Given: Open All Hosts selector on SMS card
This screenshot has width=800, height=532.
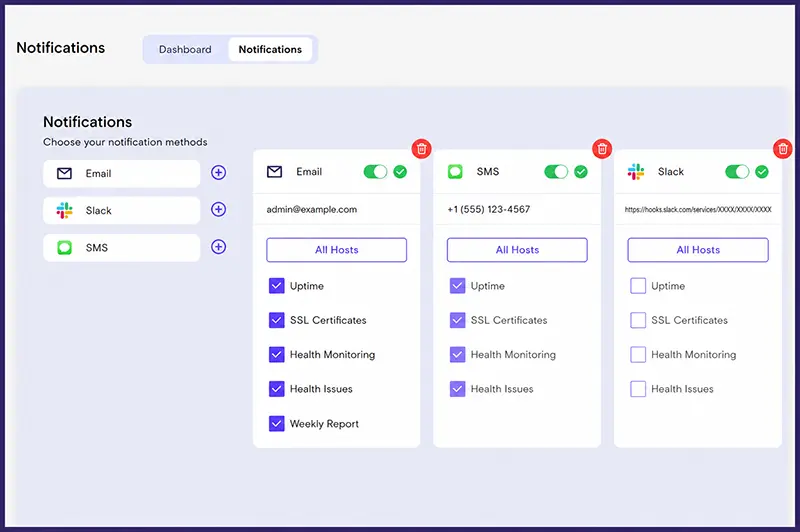Looking at the screenshot, I should tap(517, 250).
